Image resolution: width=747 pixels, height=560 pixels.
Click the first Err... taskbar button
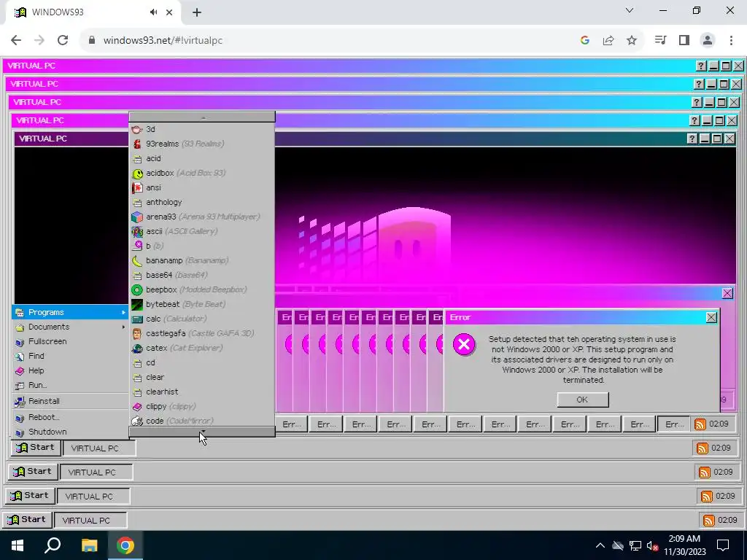click(x=292, y=424)
